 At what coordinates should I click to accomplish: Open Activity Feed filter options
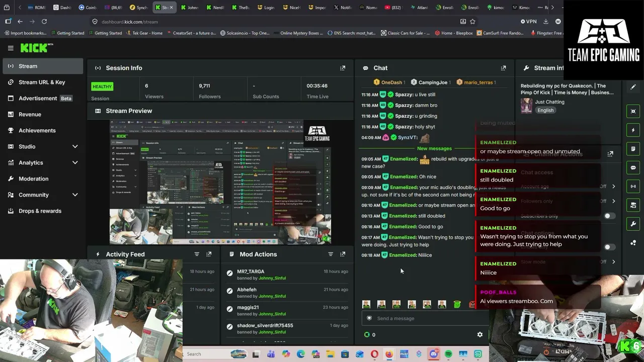tap(197, 254)
